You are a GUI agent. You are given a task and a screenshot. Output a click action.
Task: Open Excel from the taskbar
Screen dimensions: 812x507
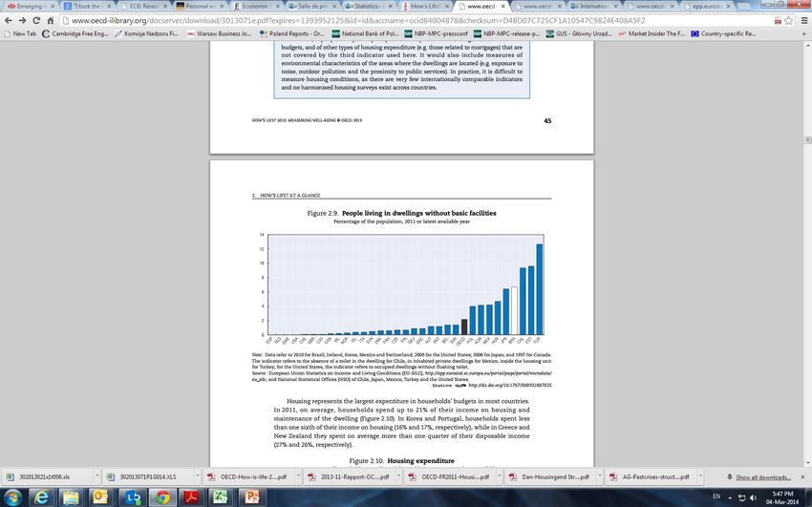[x=220, y=496]
